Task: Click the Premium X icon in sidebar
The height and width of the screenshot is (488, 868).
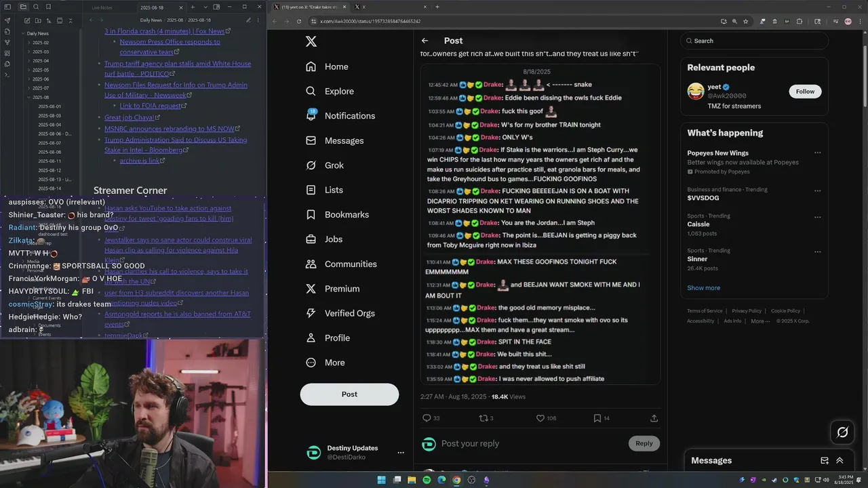Action: [311, 289]
